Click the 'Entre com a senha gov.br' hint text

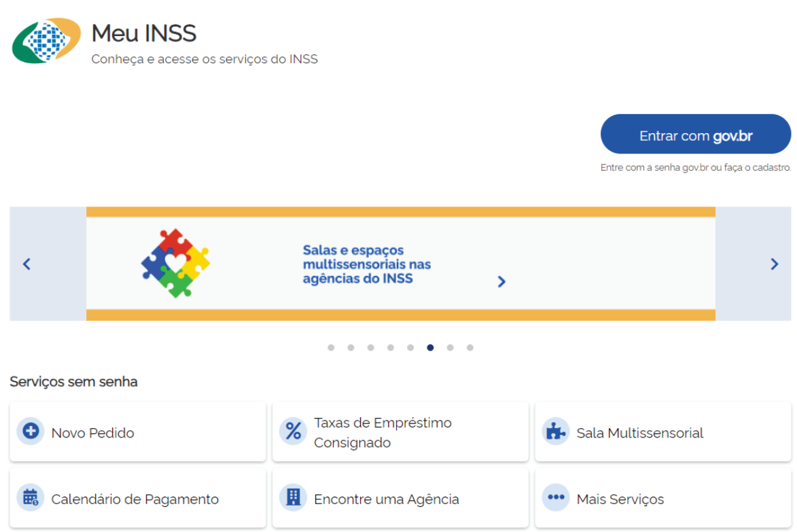[695, 167]
